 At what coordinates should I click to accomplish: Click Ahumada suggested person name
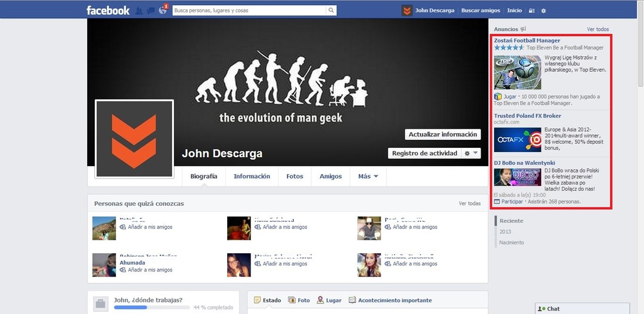point(132,263)
